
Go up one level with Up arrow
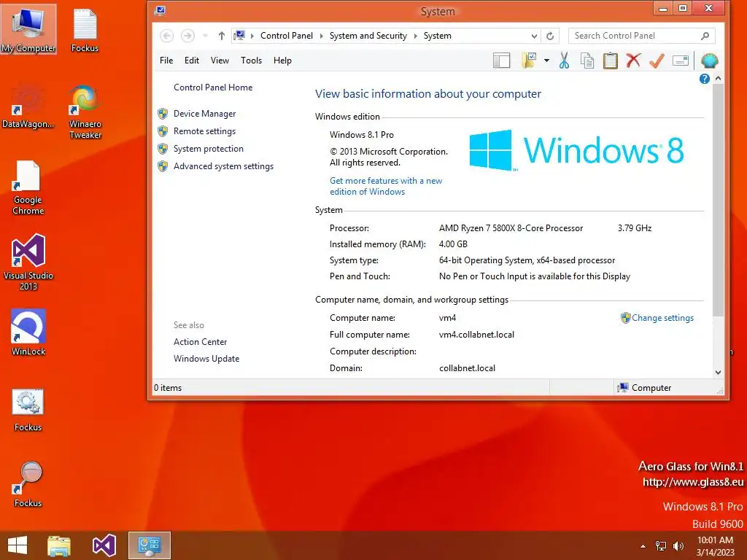click(222, 36)
